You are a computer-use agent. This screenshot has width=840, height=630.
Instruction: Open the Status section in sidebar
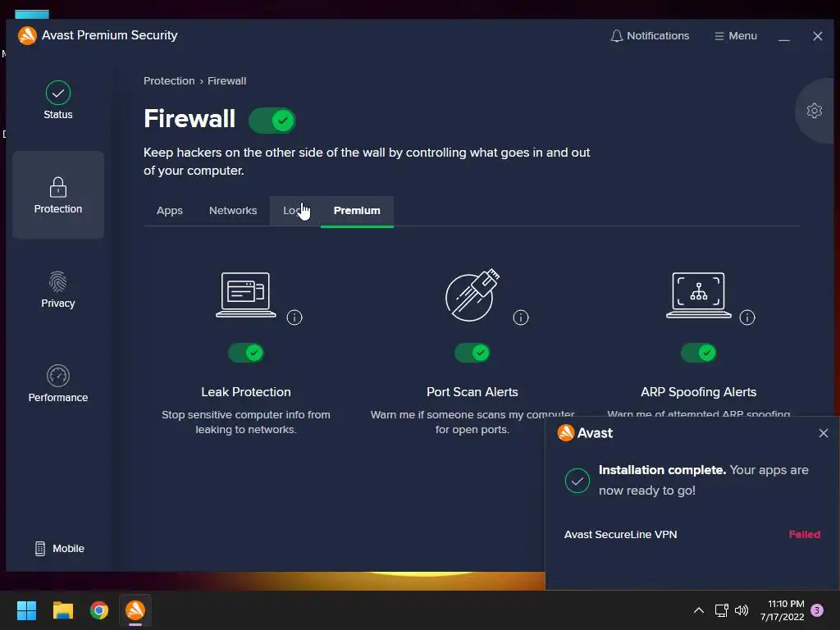point(58,101)
